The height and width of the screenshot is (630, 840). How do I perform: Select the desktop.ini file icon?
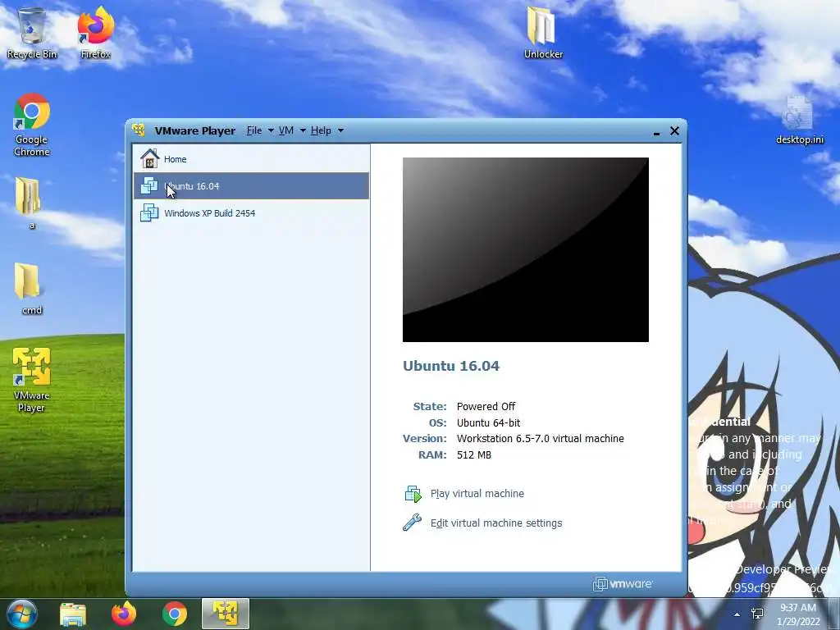point(799,120)
